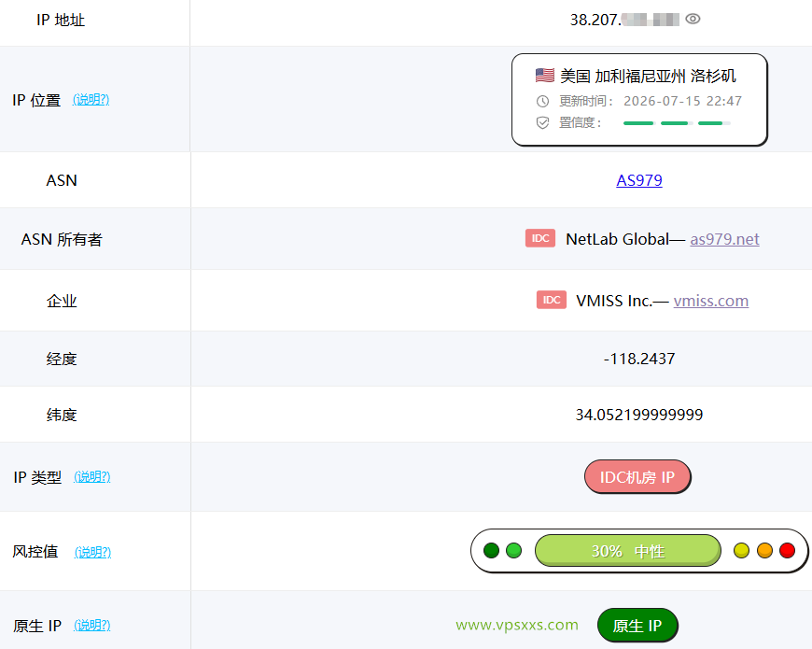
Task: Open the IP 类型 说明 help link
Action: tap(92, 476)
